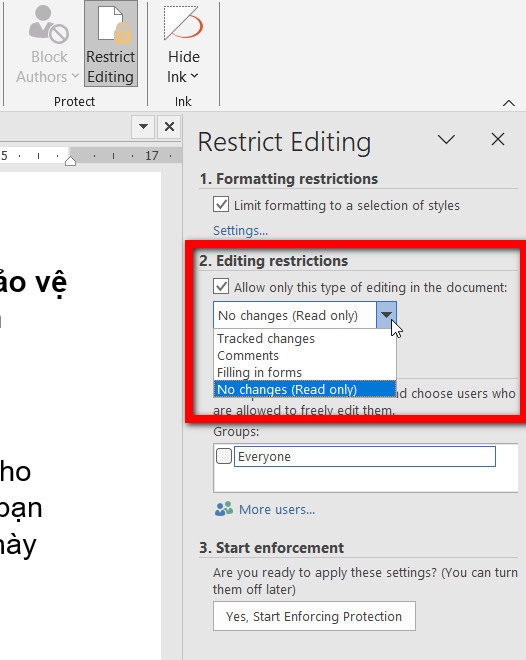This screenshot has width=526, height=660.
Task: Click Yes, Start Enforcing Protection button
Action: tap(314, 616)
